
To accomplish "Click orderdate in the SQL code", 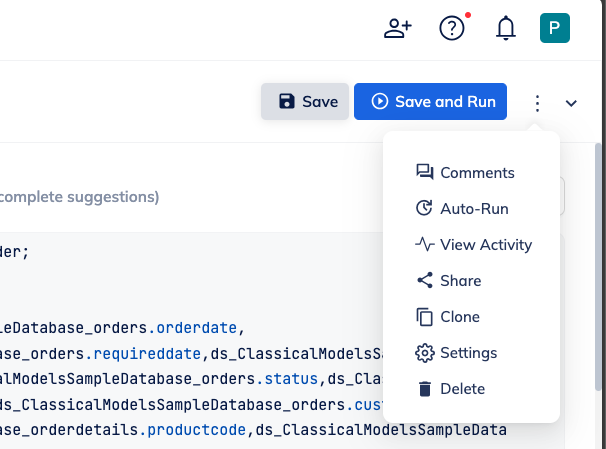I will coord(196,328).
